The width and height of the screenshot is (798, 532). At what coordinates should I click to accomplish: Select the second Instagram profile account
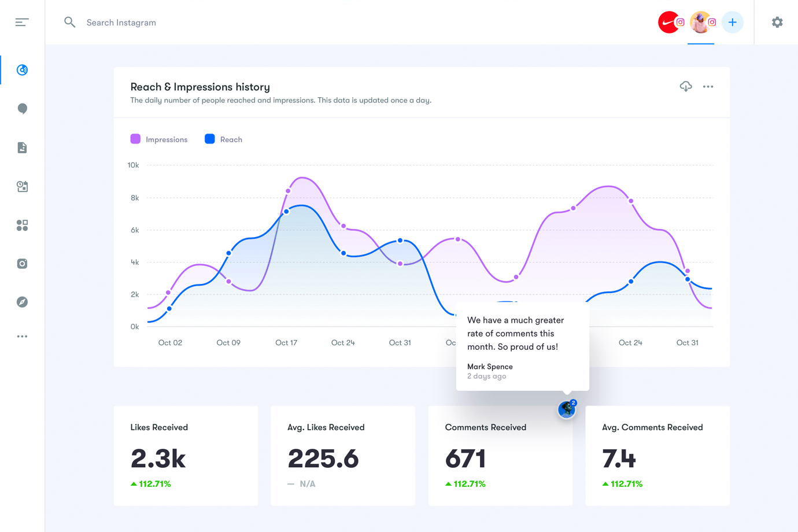701,23
